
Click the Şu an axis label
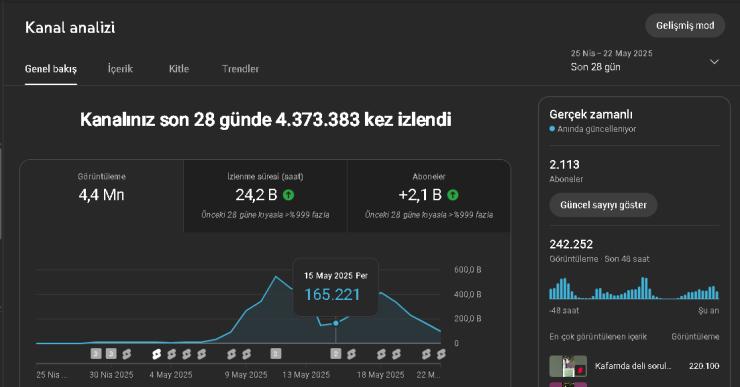tap(708, 311)
